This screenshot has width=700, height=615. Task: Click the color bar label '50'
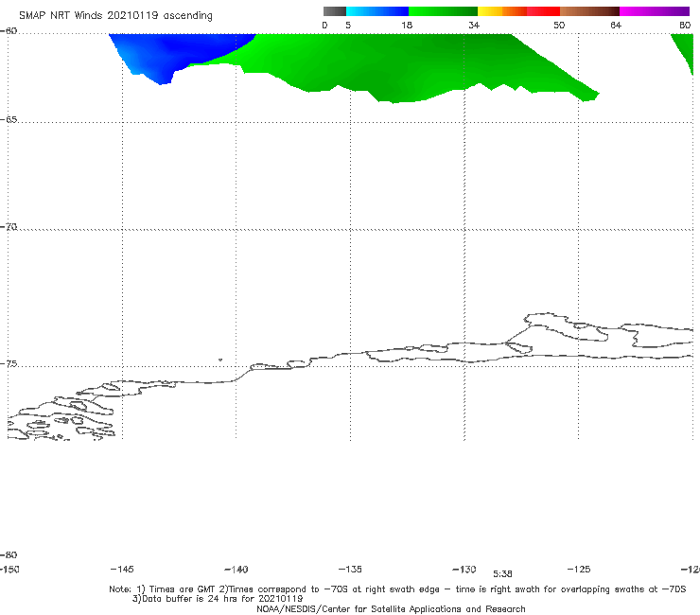pos(559,25)
